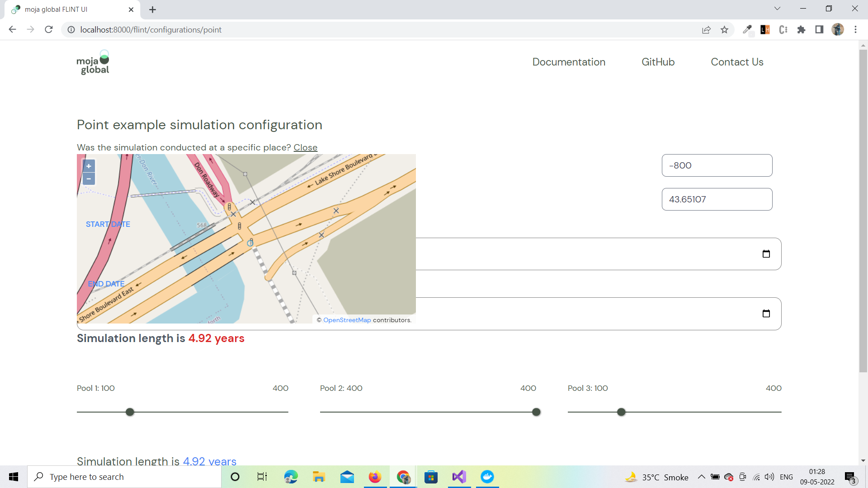Zoom out on the map
Viewport: 868px width, 488px height.
[88, 179]
